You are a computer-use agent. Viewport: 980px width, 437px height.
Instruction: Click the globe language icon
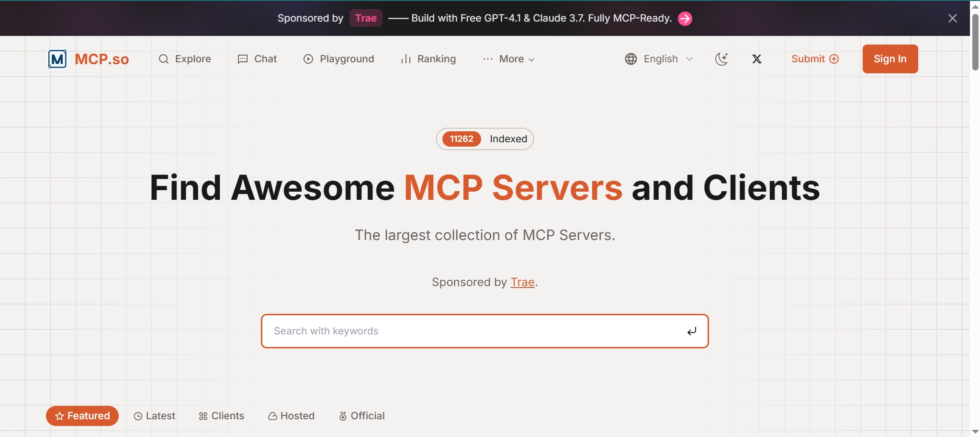pyautogui.click(x=631, y=59)
